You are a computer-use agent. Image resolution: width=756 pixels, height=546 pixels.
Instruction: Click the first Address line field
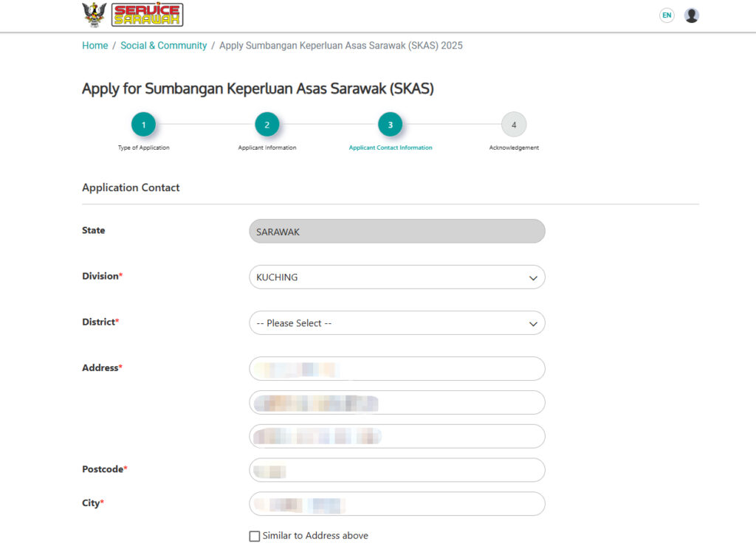click(397, 369)
